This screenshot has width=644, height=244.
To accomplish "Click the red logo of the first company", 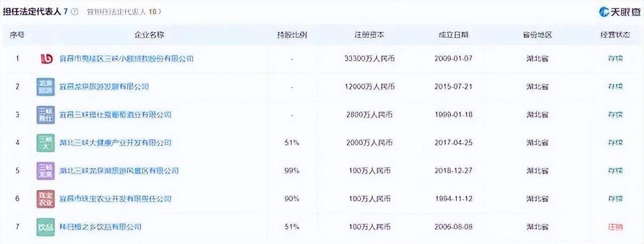I will click(x=46, y=58).
